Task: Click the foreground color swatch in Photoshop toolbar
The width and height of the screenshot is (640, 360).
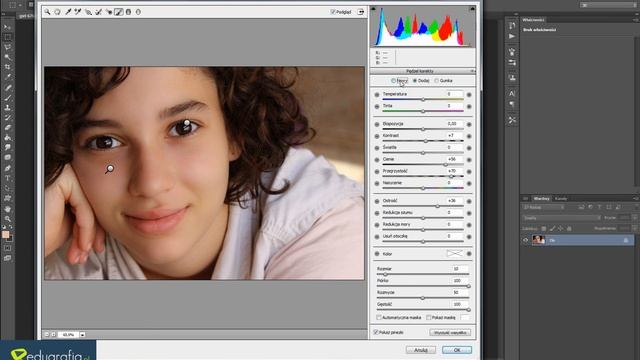Action: [x=5, y=234]
